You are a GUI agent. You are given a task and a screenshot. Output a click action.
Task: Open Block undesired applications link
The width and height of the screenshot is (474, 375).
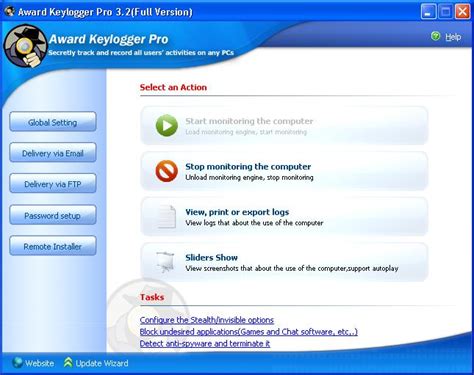coord(249,332)
